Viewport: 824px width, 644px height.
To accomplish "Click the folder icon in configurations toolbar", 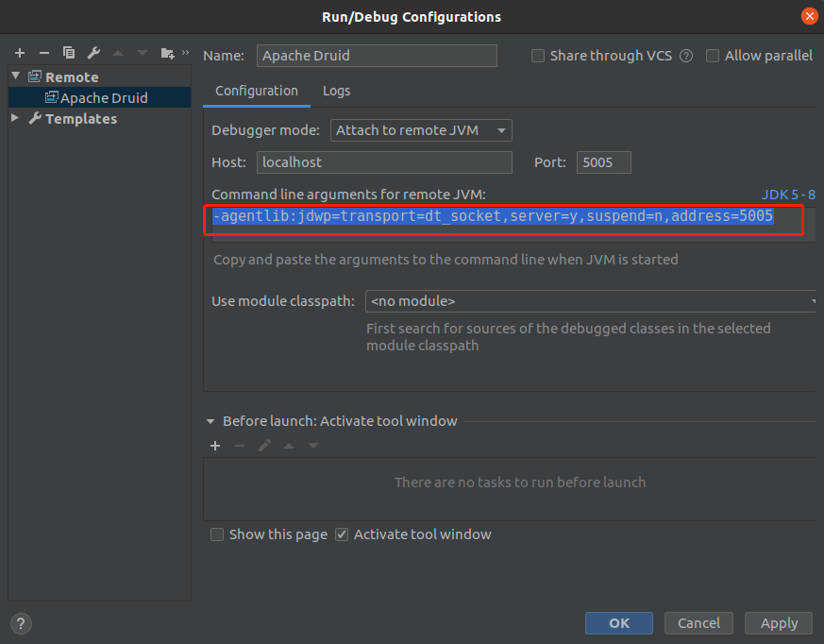I will (167, 53).
